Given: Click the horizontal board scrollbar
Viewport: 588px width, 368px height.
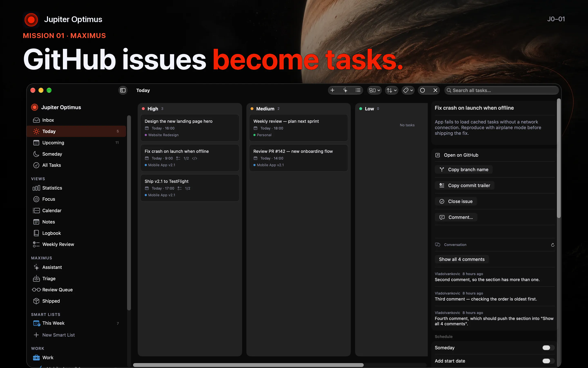Looking at the screenshot, I should [x=248, y=365].
